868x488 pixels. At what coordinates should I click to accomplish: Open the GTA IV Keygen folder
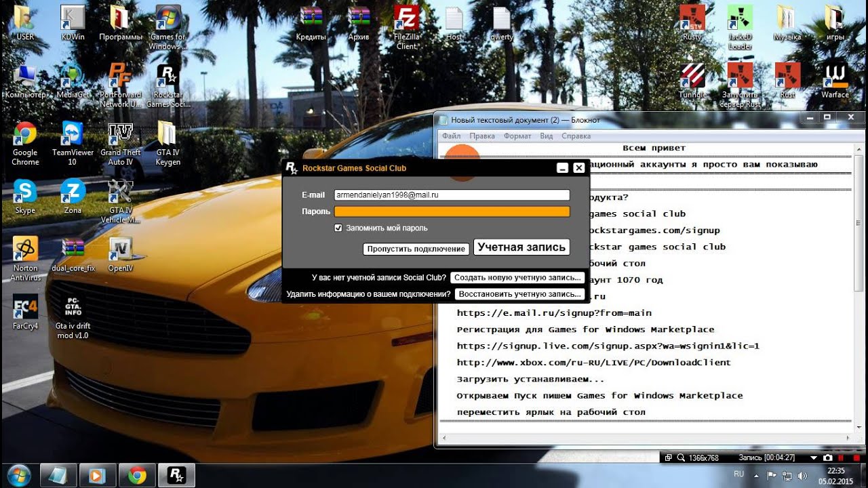(x=168, y=142)
